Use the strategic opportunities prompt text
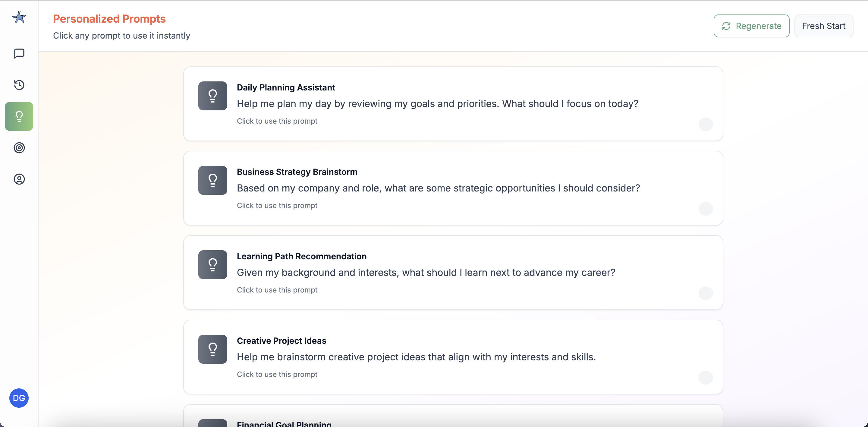The image size is (868, 427). point(438,188)
